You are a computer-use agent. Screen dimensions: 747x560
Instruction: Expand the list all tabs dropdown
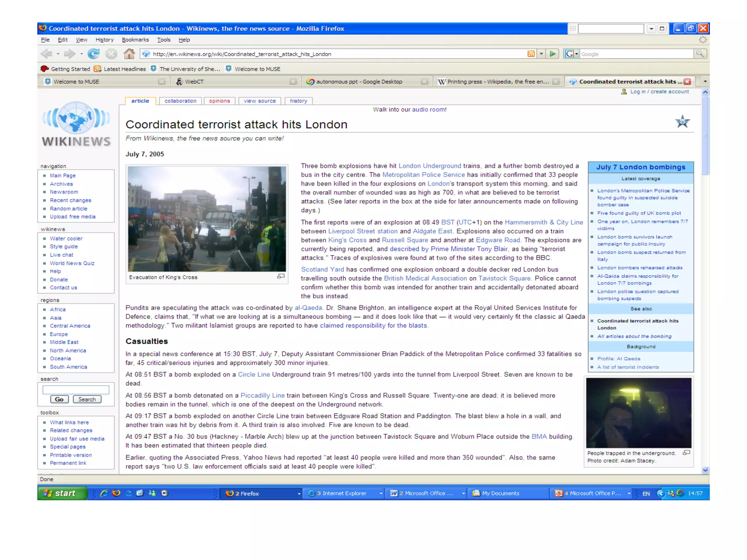click(x=705, y=82)
